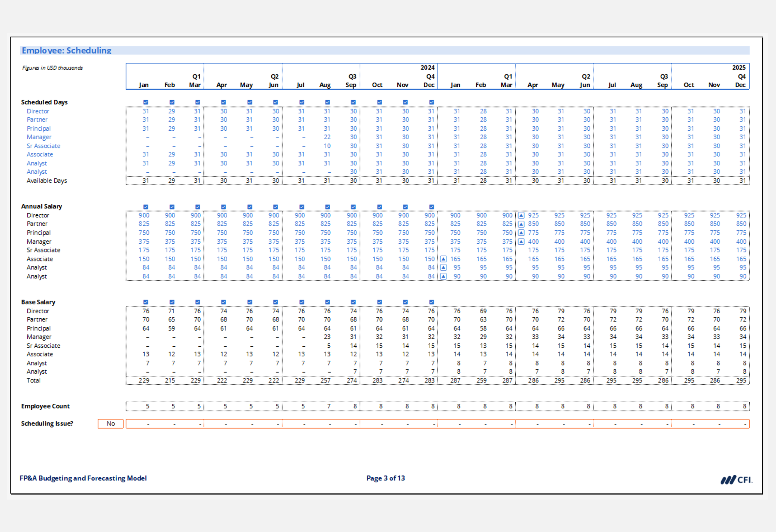This screenshot has height=532, width=776.
Task: Click up-arrow icon beside Director 925 salary
Action: click(x=521, y=215)
